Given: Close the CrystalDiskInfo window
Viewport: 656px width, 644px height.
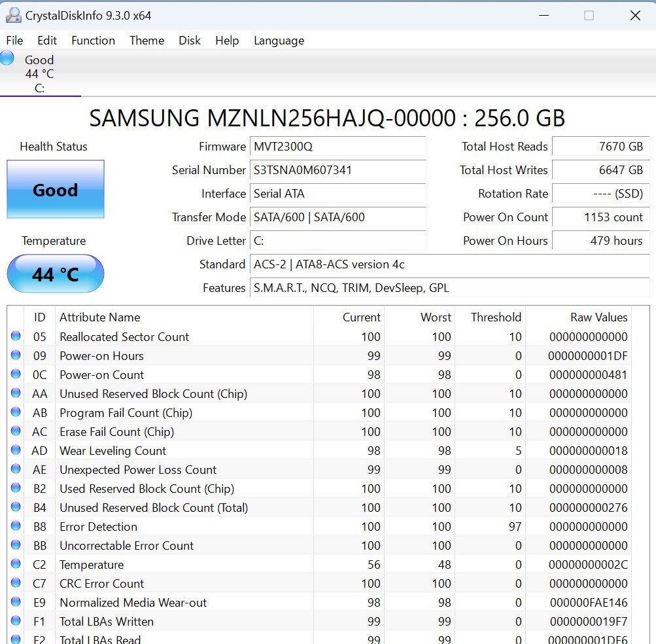Looking at the screenshot, I should (635, 16).
